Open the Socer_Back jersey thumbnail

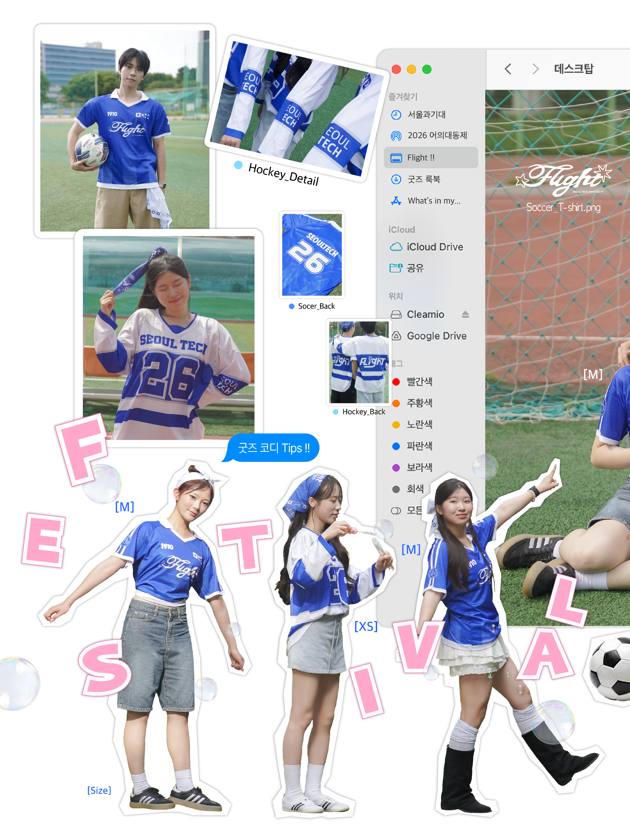pos(312,255)
